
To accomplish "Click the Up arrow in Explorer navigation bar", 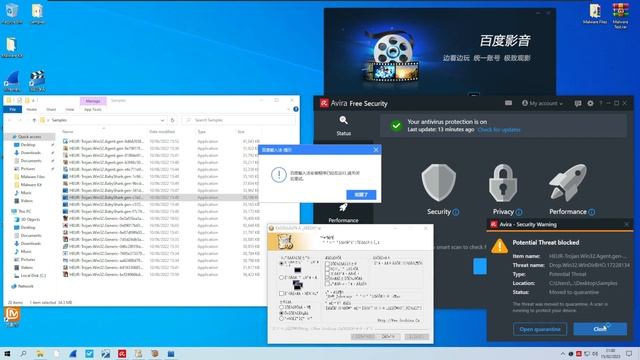I will [x=34, y=120].
